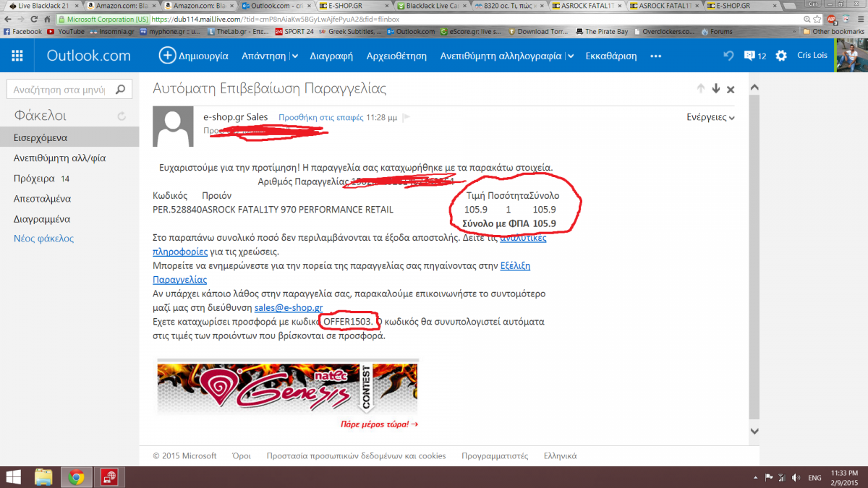Click the Chrome taskbar icon
The width and height of the screenshot is (868, 488).
click(76, 477)
